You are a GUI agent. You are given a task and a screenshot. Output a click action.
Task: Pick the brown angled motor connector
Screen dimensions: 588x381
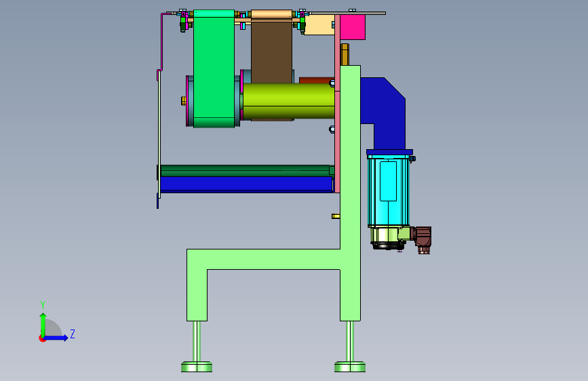pyautogui.click(x=423, y=239)
